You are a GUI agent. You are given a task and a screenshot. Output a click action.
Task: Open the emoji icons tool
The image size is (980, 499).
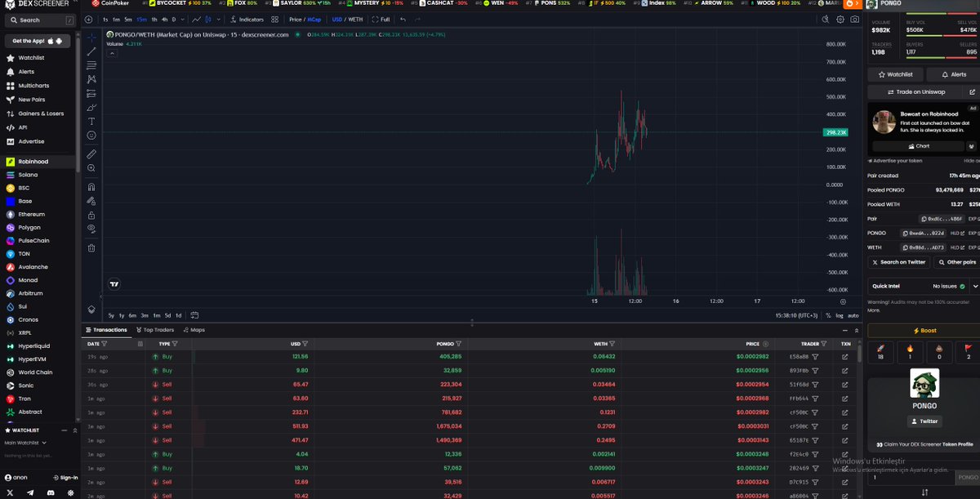(91, 135)
